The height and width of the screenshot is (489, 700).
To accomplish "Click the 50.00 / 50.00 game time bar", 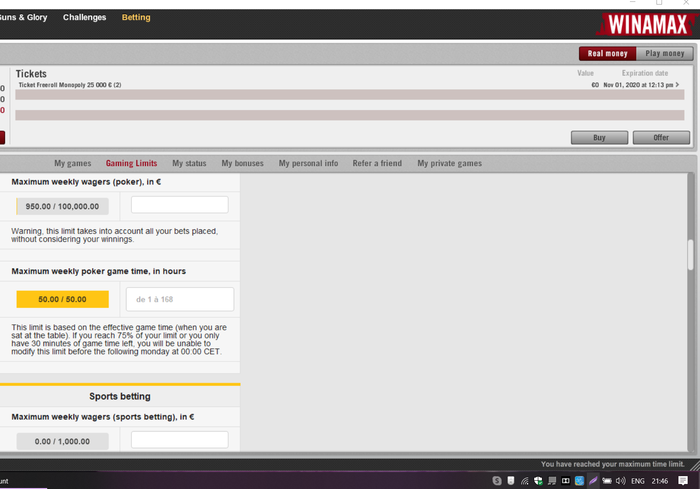I will [x=62, y=299].
